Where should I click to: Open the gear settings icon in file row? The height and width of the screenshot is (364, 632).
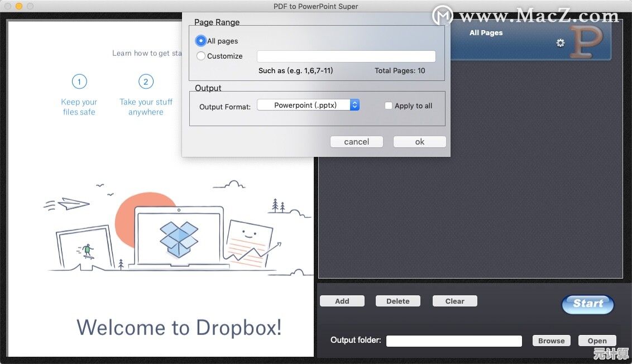pyautogui.click(x=560, y=43)
